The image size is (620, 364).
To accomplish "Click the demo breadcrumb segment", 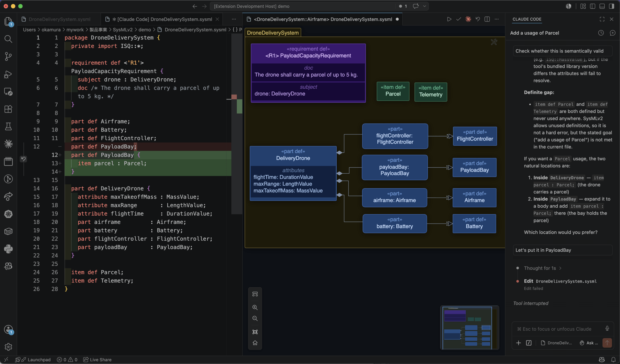I will tap(145, 30).
